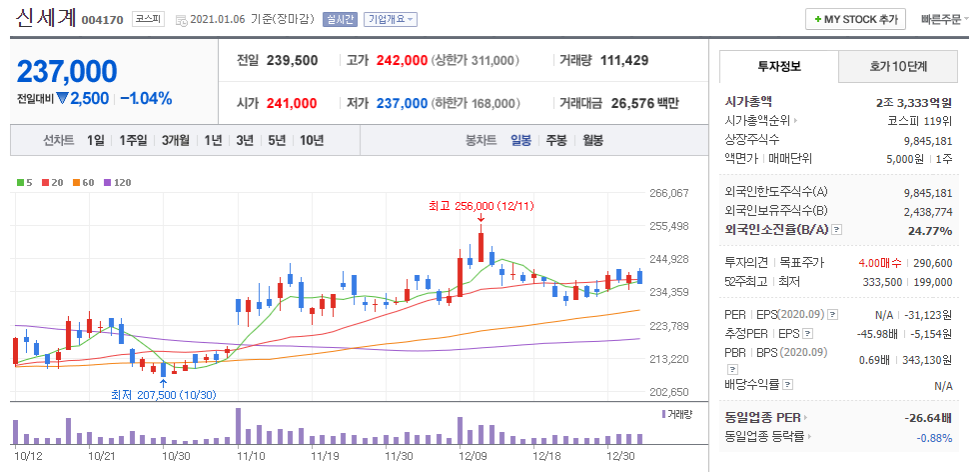Expand the 빠른주문 dropdown
This screenshot has width=980, height=472.
(944, 19)
